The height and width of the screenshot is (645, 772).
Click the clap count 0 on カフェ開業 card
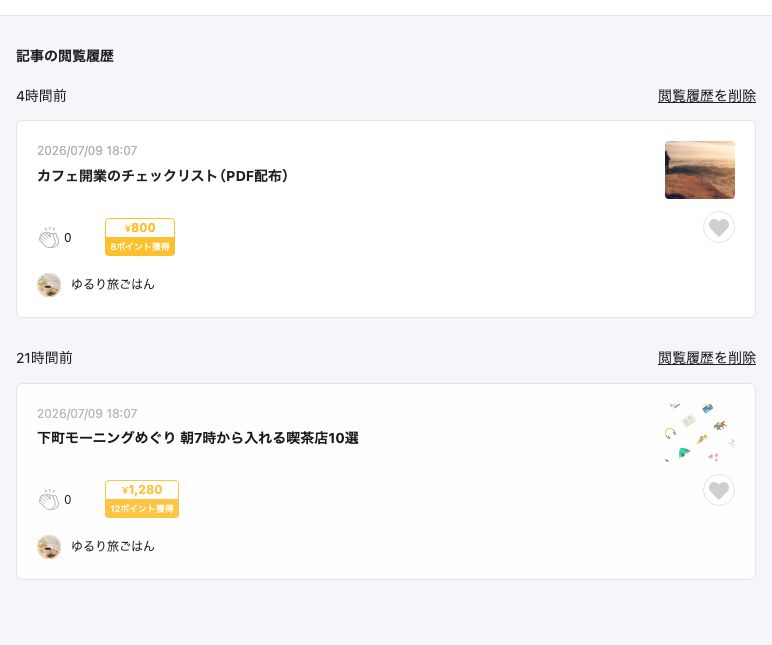pyautogui.click(x=68, y=238)
